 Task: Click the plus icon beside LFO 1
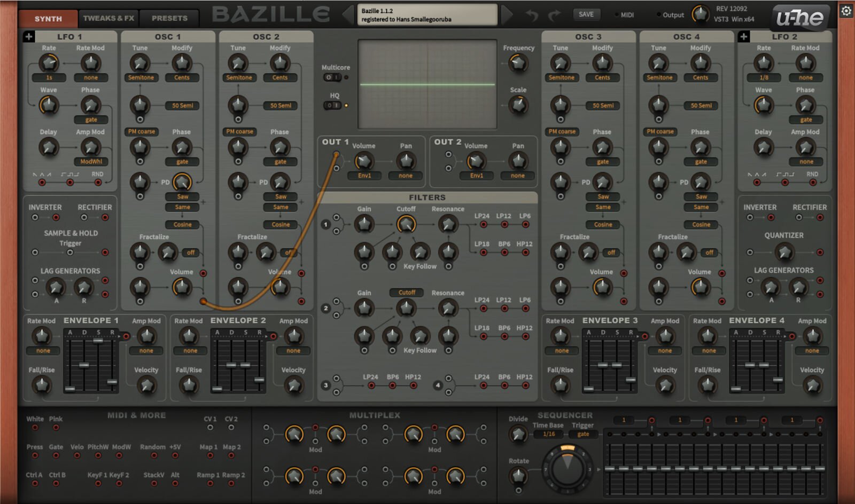pos(29,36)
